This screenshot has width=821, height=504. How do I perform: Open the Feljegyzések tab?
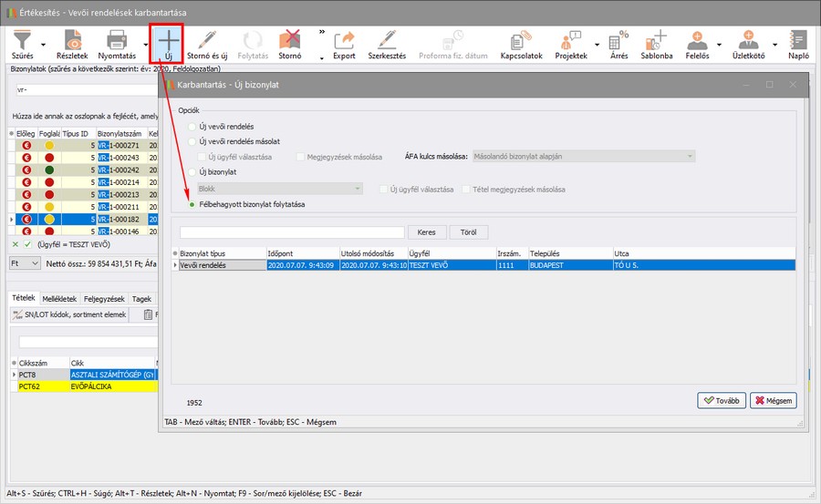[x=105, y=298]
